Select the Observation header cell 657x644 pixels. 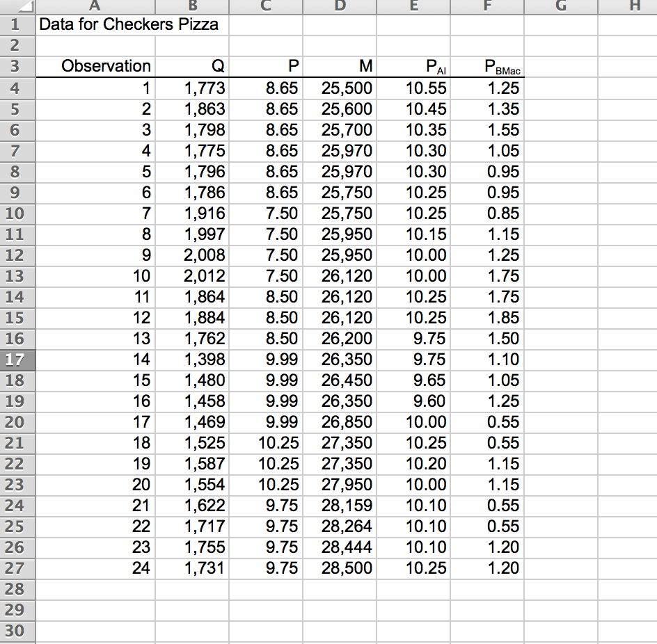pyautogui.click(x=95, y=66)
